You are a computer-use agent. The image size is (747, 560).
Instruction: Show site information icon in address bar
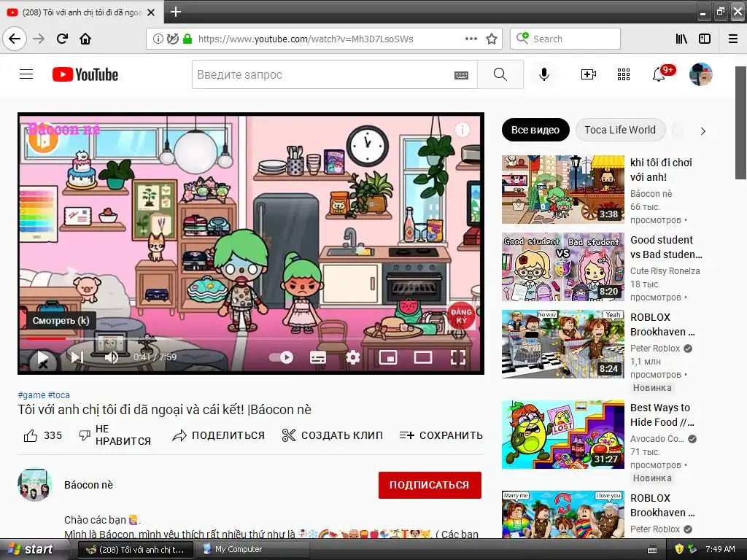pyautogui.click(x=158, y=39)
